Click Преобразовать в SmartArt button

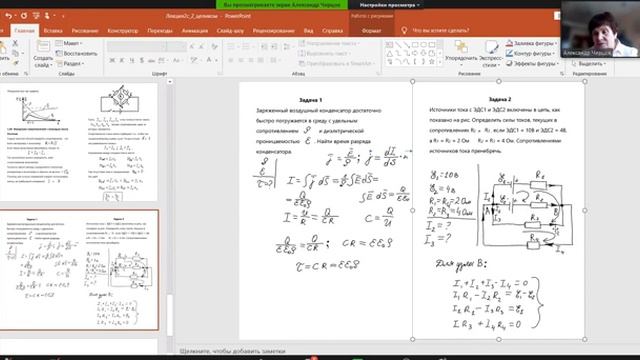[x=336, y=63]
